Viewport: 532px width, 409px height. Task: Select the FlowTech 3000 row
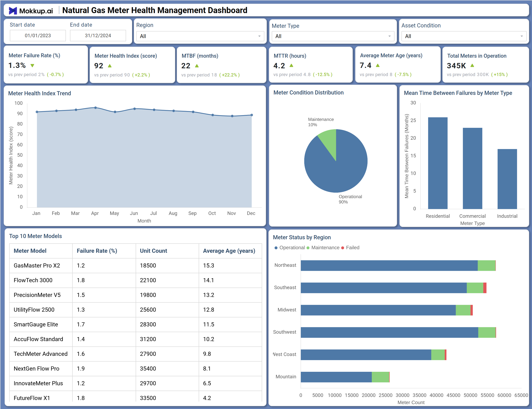(136, 280)
